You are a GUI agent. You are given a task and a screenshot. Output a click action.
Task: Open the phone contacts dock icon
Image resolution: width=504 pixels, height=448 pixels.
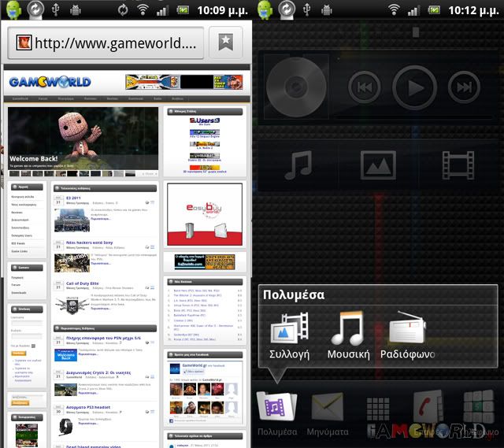(x=428, y=408)
